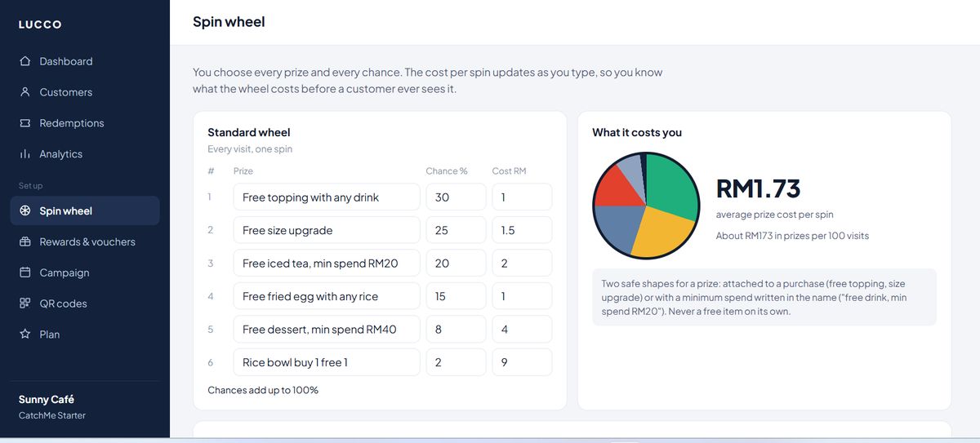Click the Rewards & vouchers gift icon
Image resolution: width=980 pixels, height=443 pixels.
(24, 241)
